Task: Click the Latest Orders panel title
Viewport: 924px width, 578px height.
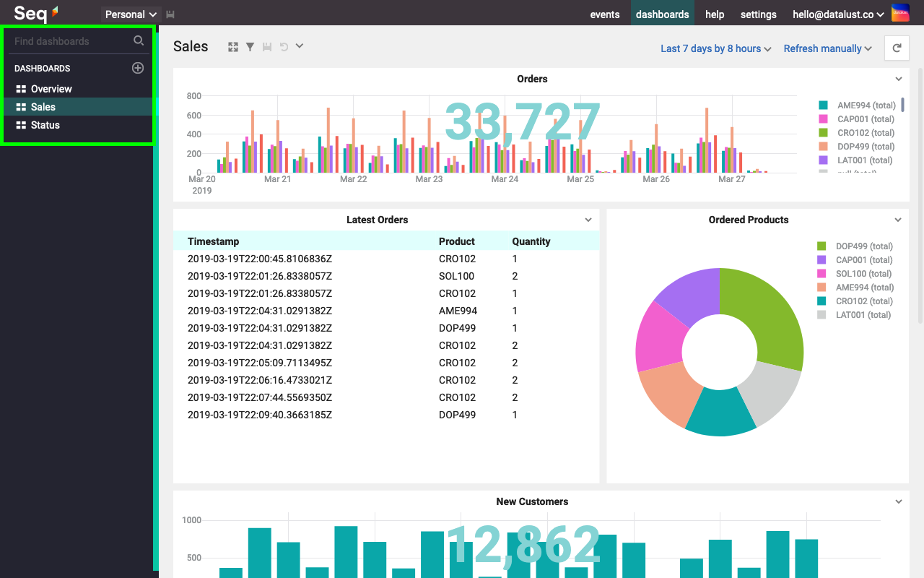Action: point(377,220)
